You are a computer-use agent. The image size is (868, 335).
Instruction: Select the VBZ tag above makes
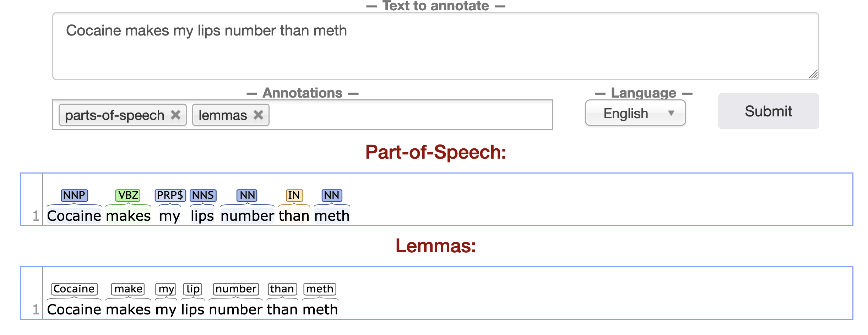[x=127, y=195]
